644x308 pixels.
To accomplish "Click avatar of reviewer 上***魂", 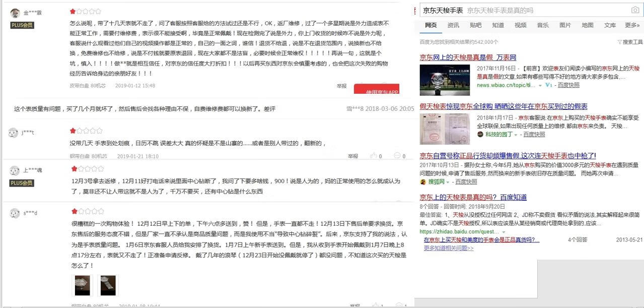I will click(x=15, y=170).
